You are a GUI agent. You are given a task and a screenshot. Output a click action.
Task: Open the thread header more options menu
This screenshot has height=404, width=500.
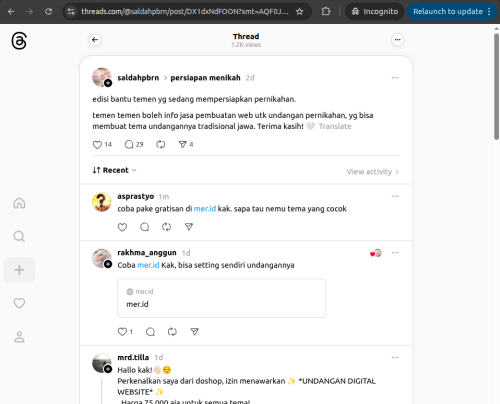tap(397, 40)
